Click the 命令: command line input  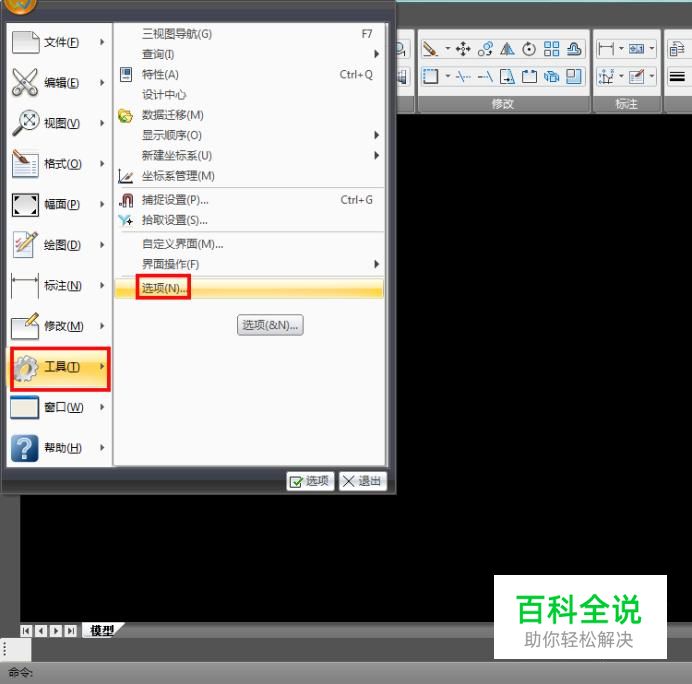[x=346, y=673]
